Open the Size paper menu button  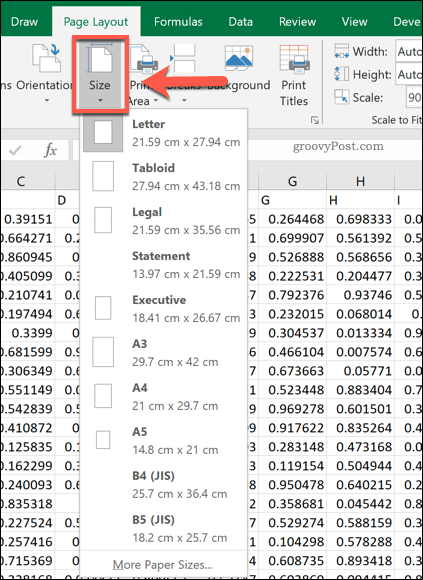click(x=100, y=74)
